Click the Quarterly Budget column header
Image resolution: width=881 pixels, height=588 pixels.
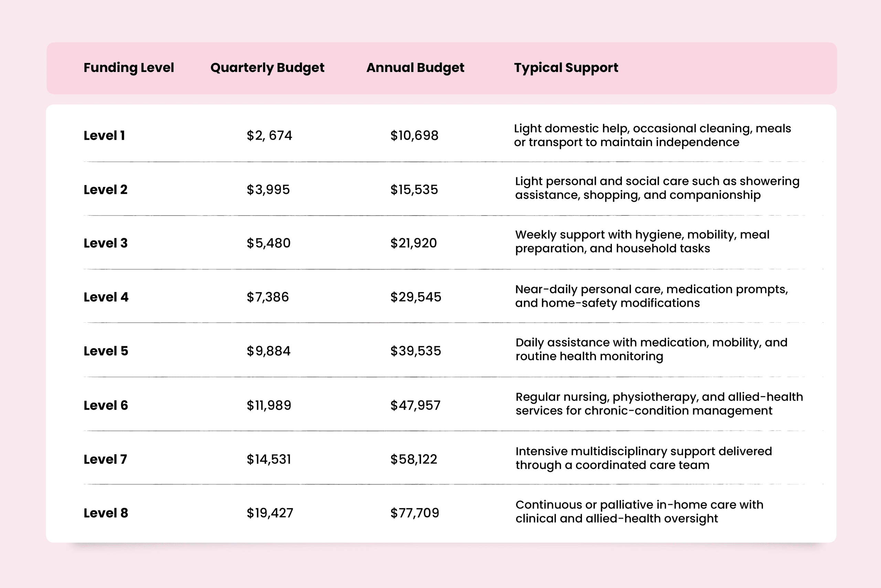(267, 68)
